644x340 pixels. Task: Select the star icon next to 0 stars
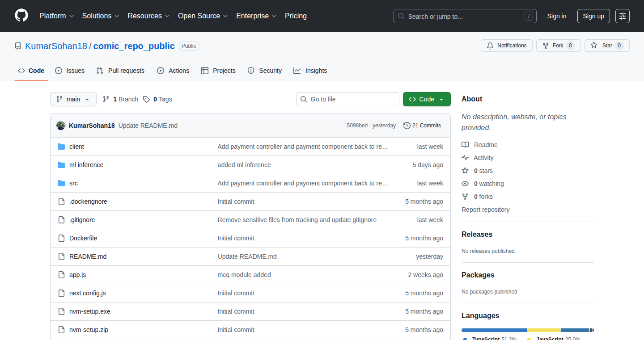[x=465, y=171]
